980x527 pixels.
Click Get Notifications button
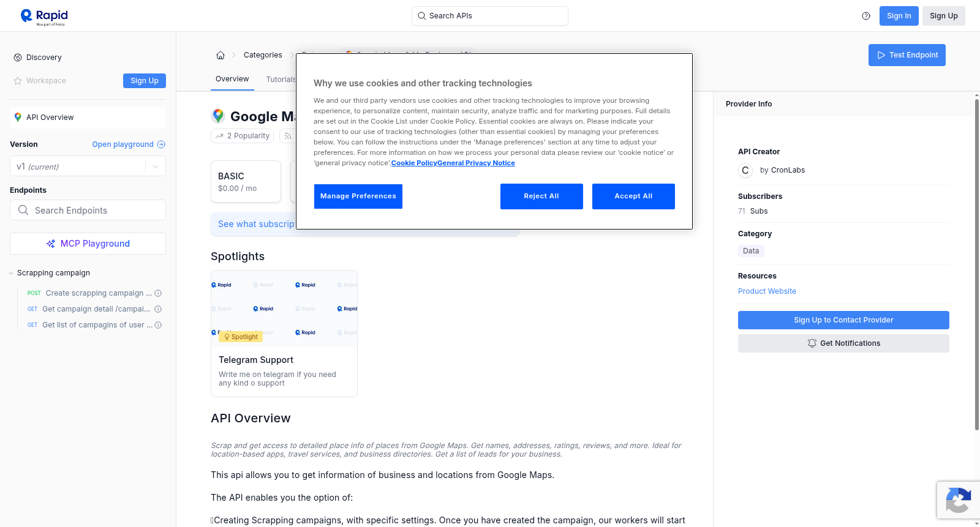843,343
